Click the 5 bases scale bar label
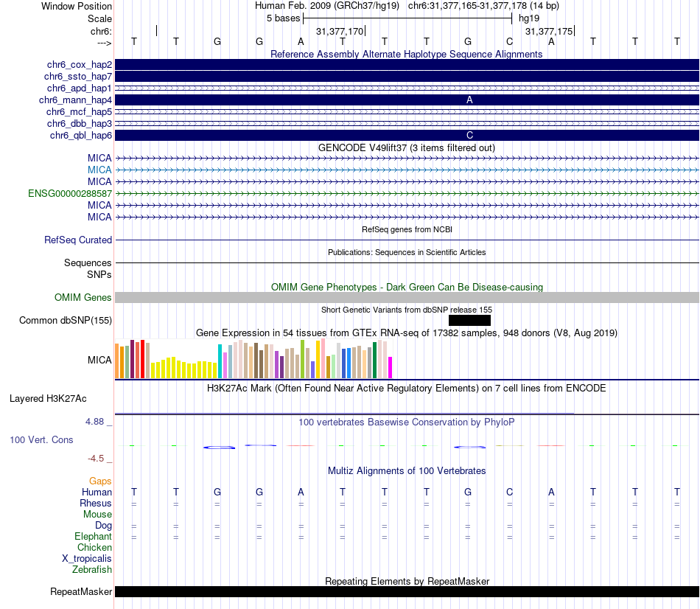This screenshot has height=609, width=700. coord(283,18)
